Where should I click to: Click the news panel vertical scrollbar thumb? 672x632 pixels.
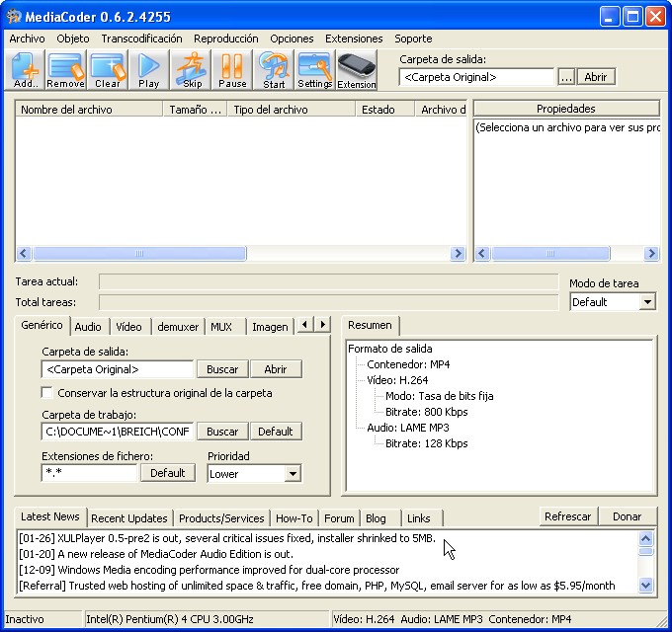pyautogui.click(x=646, y=551)
